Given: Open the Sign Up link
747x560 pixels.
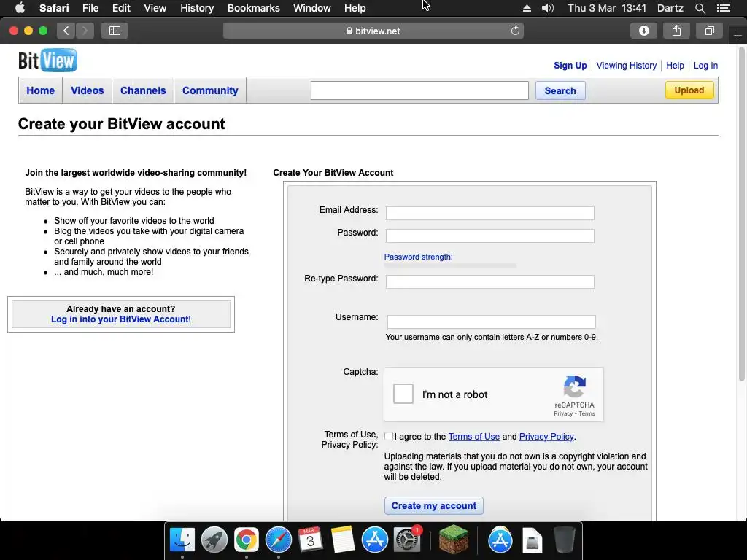Looking at the screenshot, I should [570, 66].
